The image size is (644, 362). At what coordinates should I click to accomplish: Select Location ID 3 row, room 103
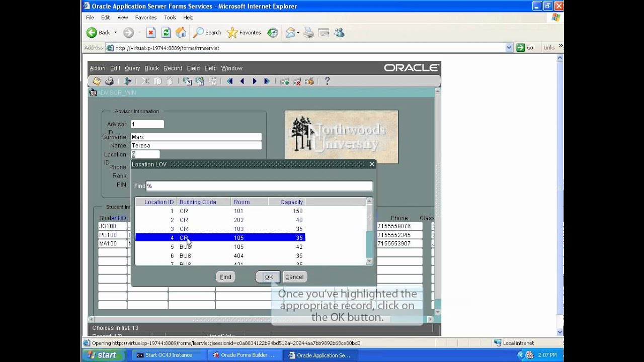coord(220,229)
